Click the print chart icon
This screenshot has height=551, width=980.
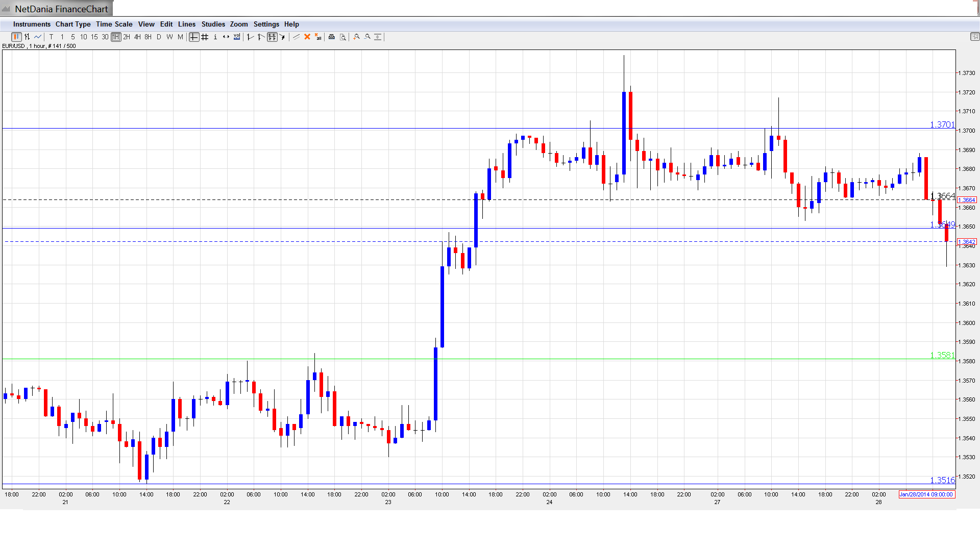click(332, 37)
